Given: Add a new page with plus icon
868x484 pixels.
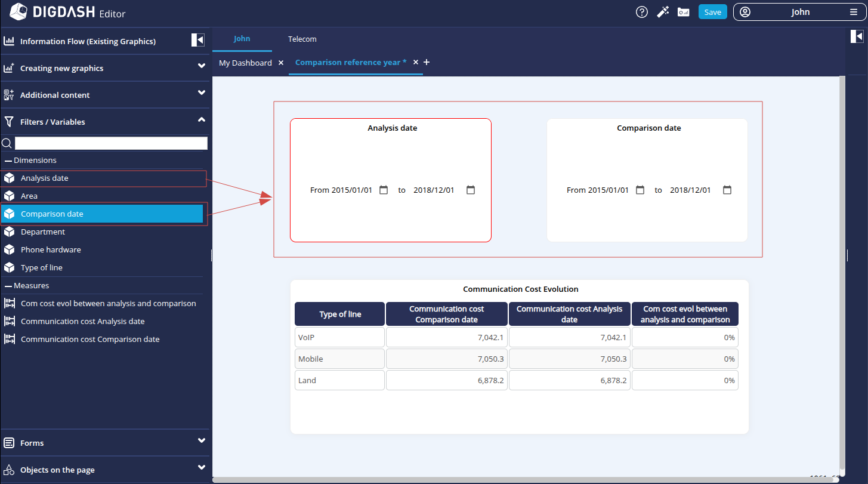Looking at the screenshot, I should 427,62.
